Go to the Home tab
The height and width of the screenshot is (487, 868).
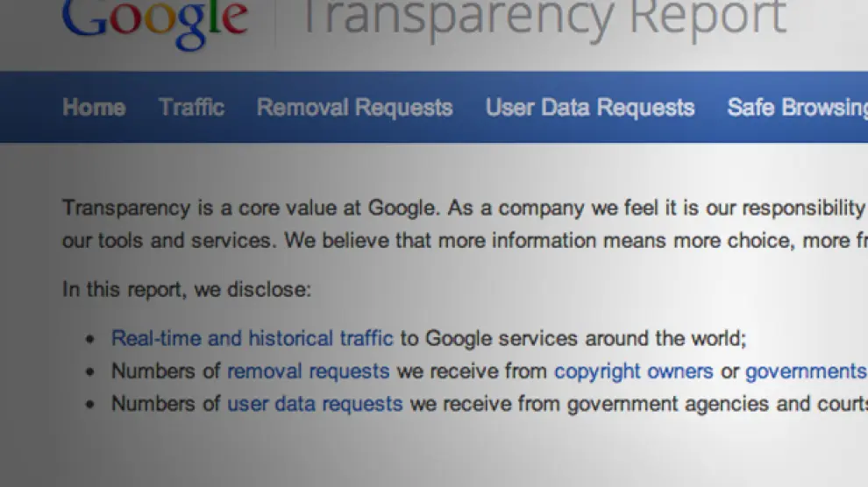94,108
